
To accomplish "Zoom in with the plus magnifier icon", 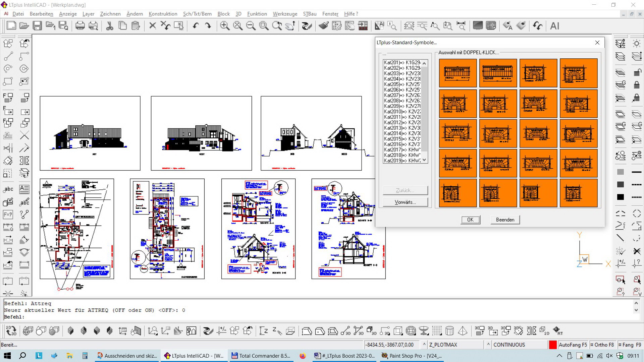I will click(225, 26).
